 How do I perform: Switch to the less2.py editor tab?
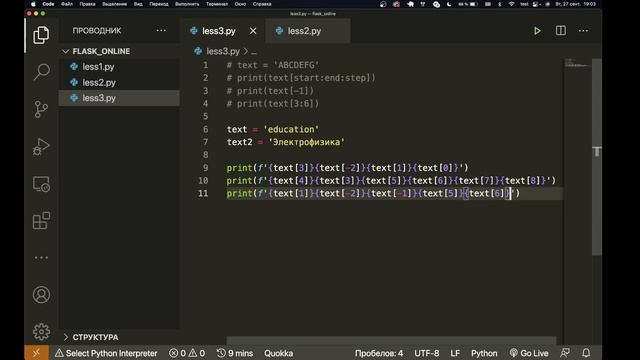pyautogui.click(x=308, y=31)
